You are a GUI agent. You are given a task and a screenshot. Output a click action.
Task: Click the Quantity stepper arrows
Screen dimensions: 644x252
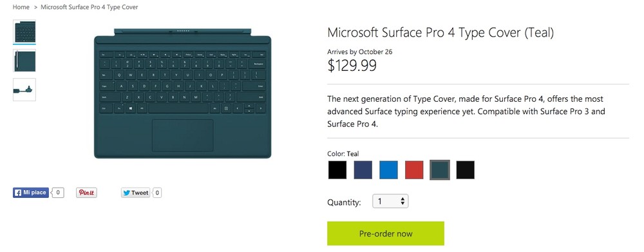click(403, 201)
